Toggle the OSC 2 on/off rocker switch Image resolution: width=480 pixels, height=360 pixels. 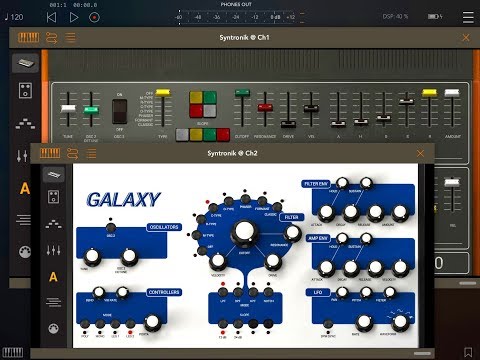(119, 111)
